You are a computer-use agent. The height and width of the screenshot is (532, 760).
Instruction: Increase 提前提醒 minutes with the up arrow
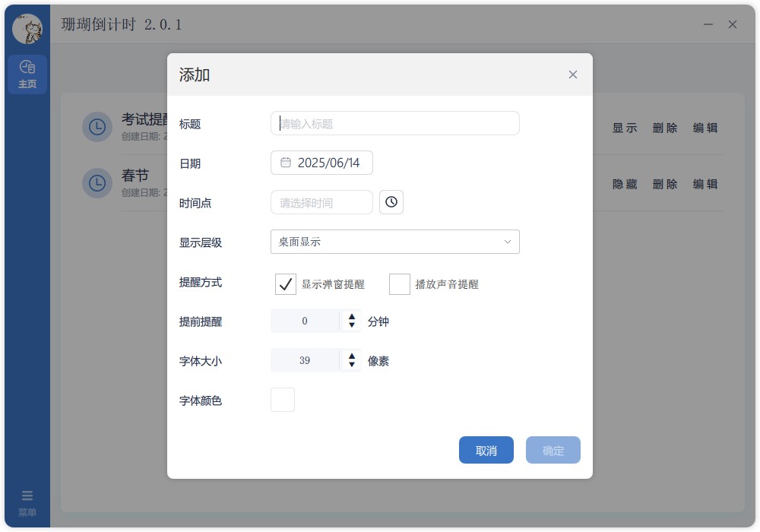[351, 316]
